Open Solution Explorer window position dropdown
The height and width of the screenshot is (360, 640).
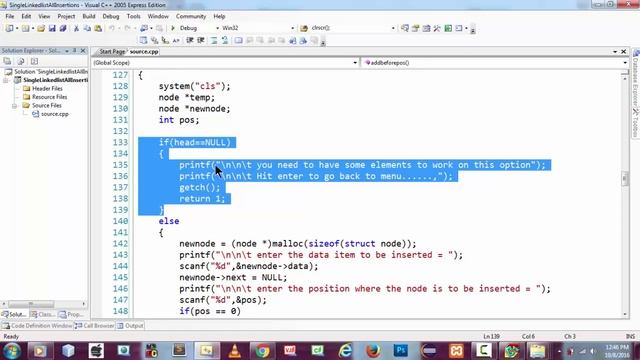67,51
